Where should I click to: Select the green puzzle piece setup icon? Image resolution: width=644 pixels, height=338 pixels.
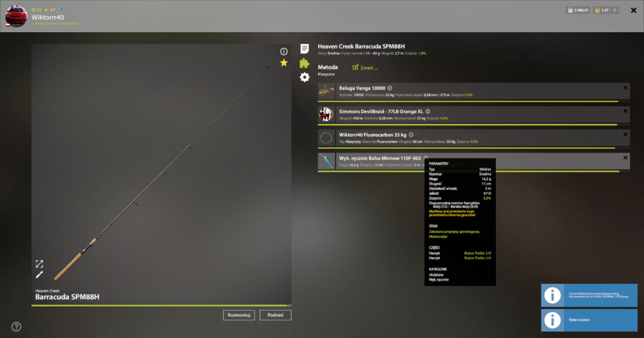click(305, 63)
